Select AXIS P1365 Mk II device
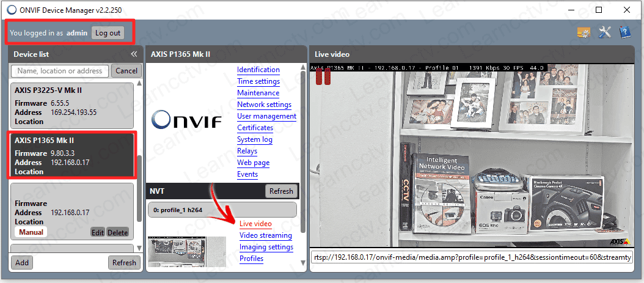 tap(72, 155)
